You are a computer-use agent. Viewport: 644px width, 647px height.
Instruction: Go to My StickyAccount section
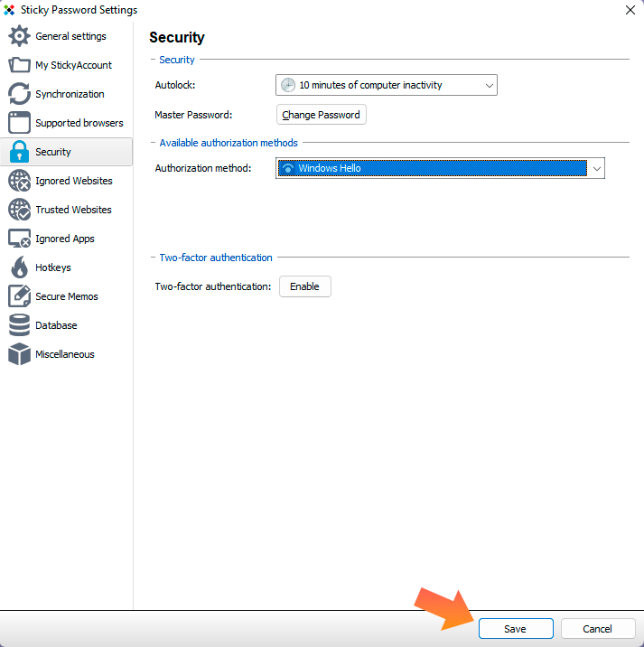pyautogui.click(x=73, y=65)
